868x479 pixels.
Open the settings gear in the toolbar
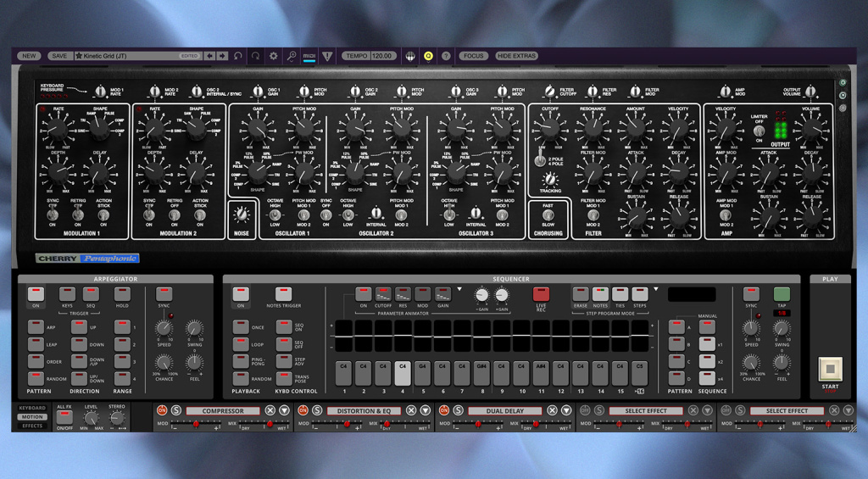274,56
